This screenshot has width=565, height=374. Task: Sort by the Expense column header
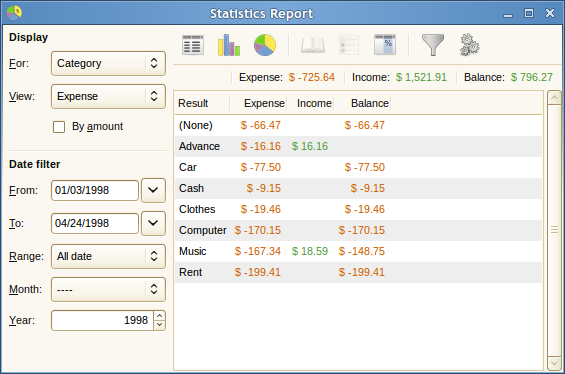pyautogui.click(x=258, y=103)
